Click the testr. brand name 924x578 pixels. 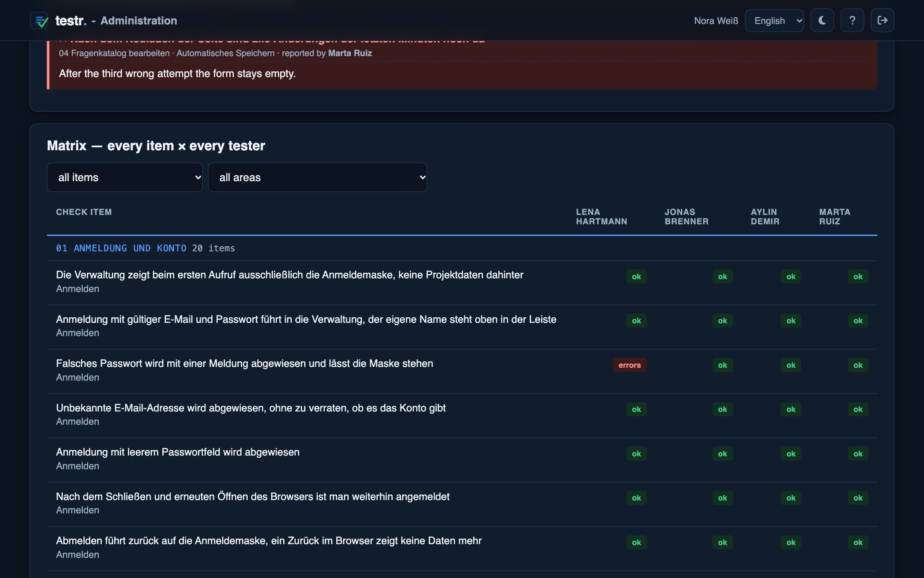71,21
